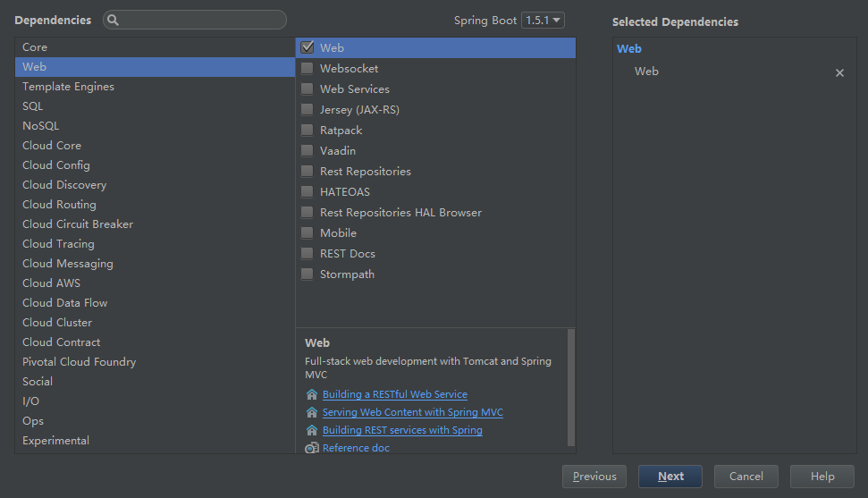The height and width of the screenshot is (498, 868).
Task: Choose the Experimental category
Action: coord(155,441)
